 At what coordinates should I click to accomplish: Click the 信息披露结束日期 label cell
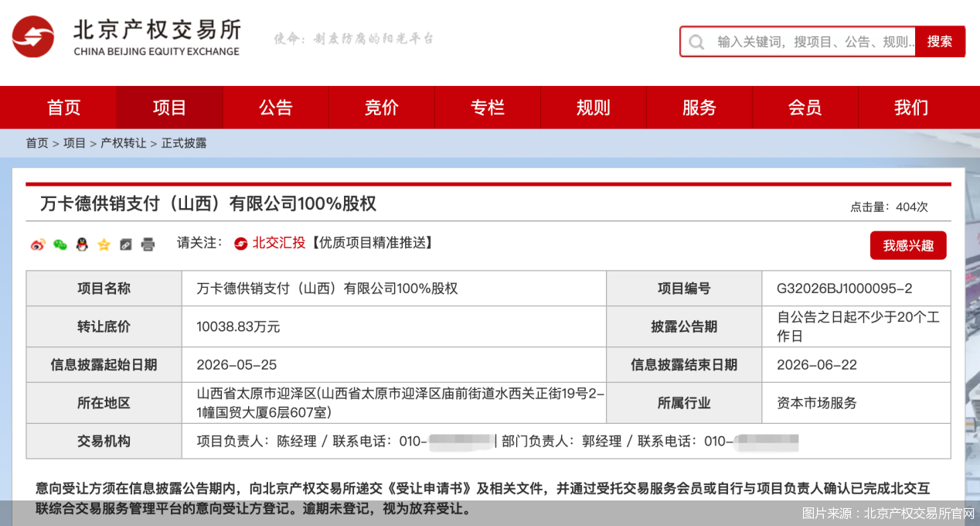pos(684,364)
